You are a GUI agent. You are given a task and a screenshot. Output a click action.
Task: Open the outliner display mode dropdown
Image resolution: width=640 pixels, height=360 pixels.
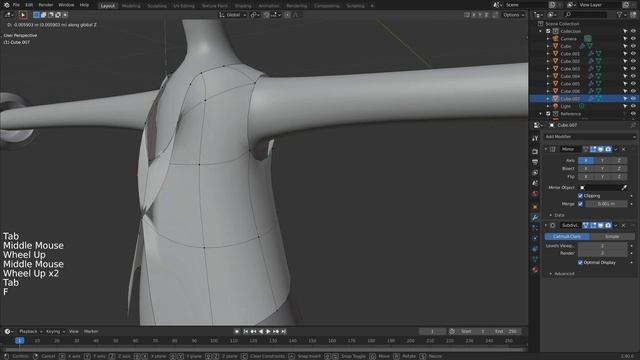point(552,15)
